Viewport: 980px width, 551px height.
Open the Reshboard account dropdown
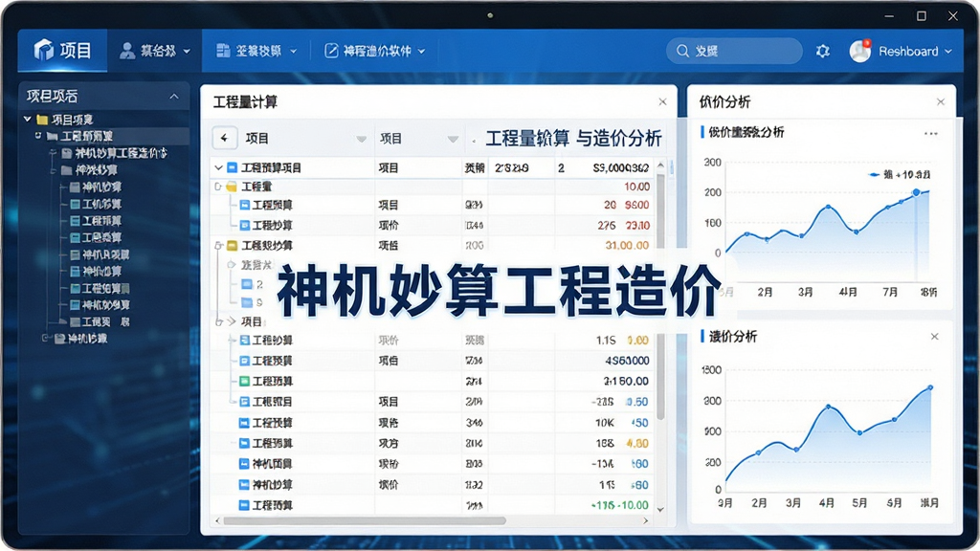coord(948,52)
